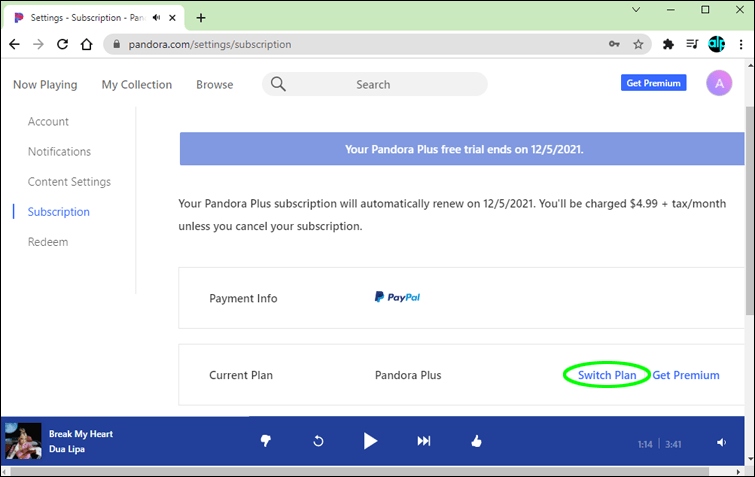
Task: Click the Current Plan label
Action: [241, 375]
